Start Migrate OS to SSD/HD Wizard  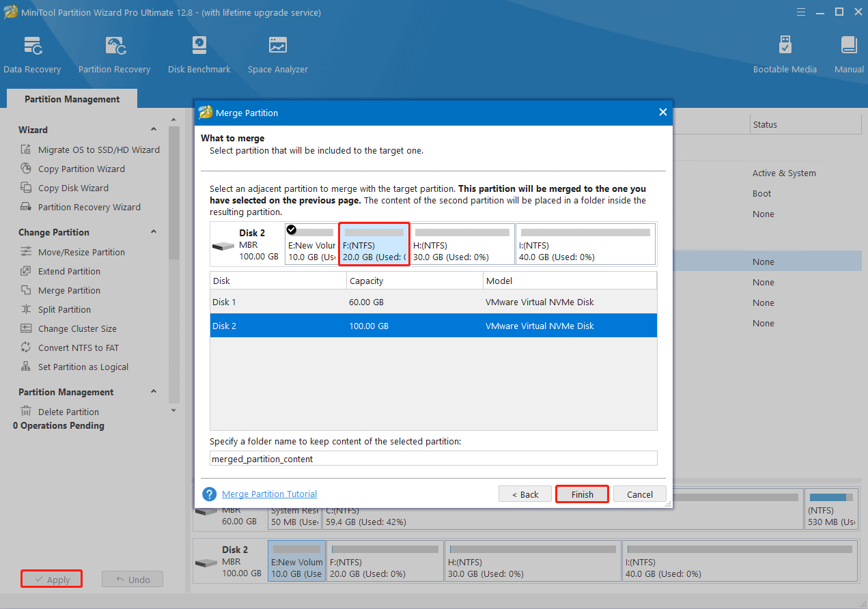click(x=90, y=150)
